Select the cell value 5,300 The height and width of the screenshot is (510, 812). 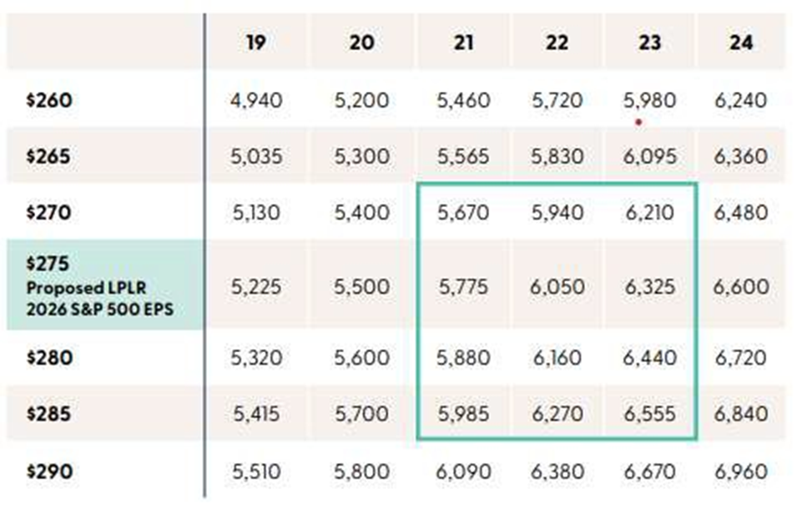[361, 156]
